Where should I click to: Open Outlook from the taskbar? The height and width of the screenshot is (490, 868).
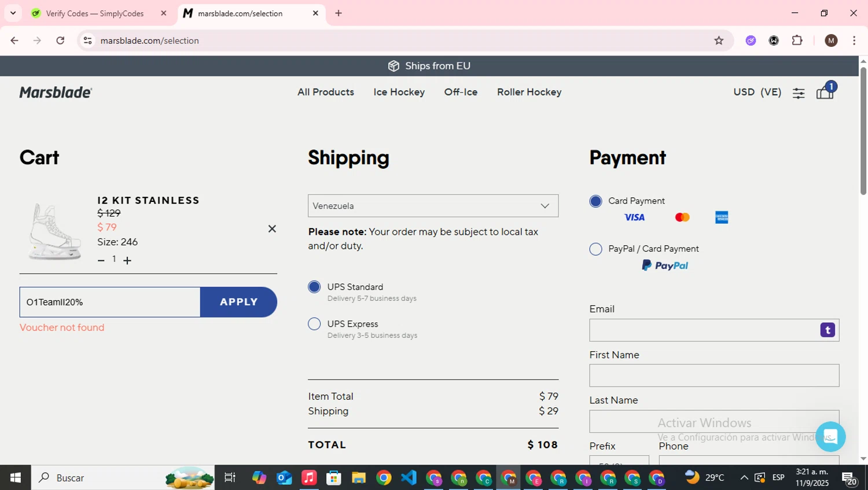pos(284,478)
